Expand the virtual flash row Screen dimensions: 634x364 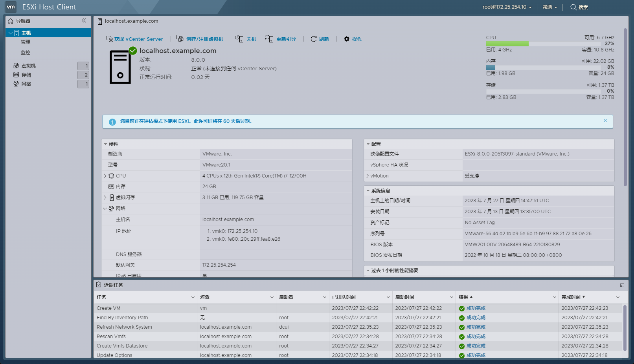(x=105, y=198)
